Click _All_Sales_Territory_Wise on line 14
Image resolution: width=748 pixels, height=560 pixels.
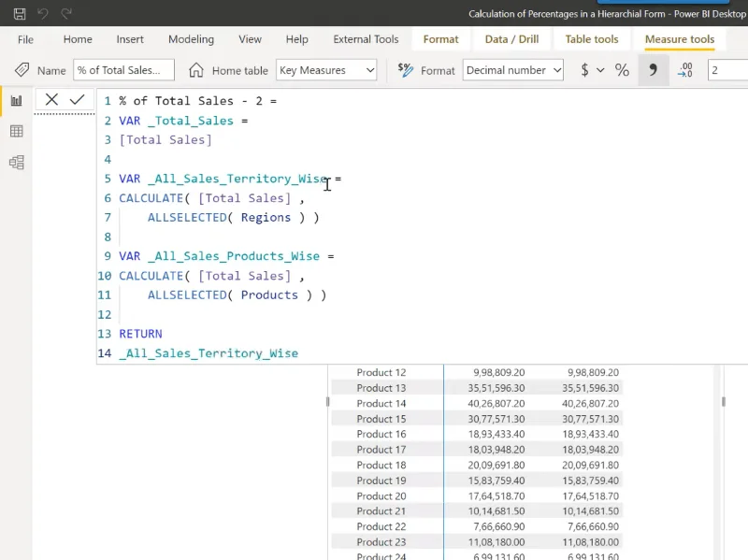coord(209,353)
